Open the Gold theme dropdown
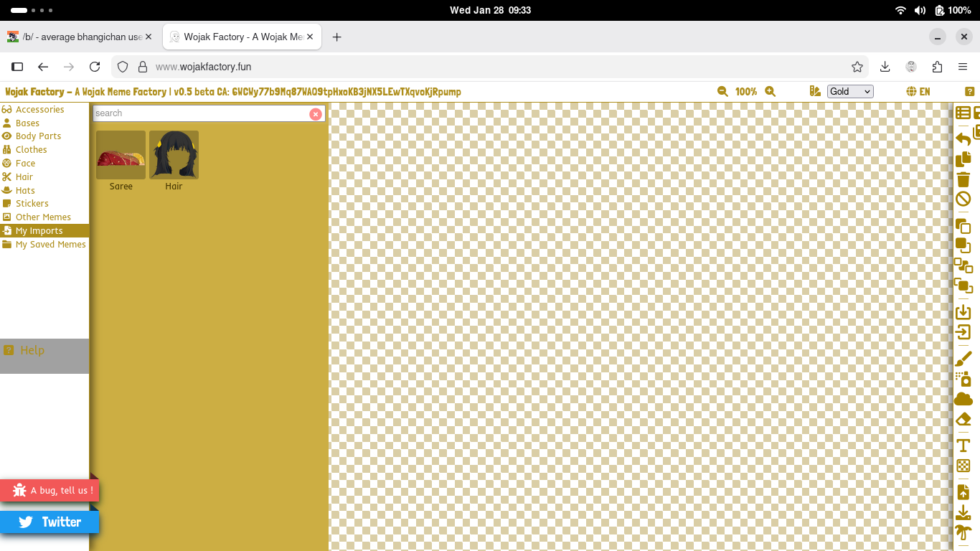This screenshot has height=551, width=980. pos(849,92)
